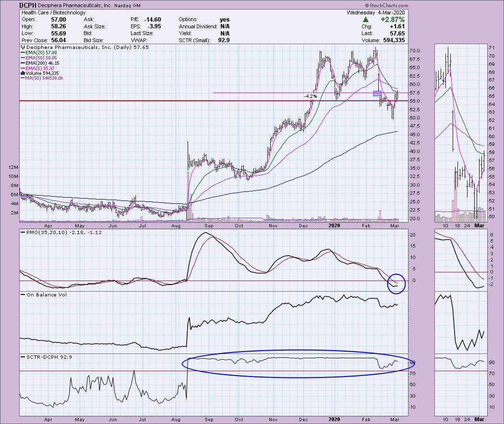The height and width of the screenshot is (424, 504).
Task: Open the StockCharts.com copyright link
Action: click(386, 5)
